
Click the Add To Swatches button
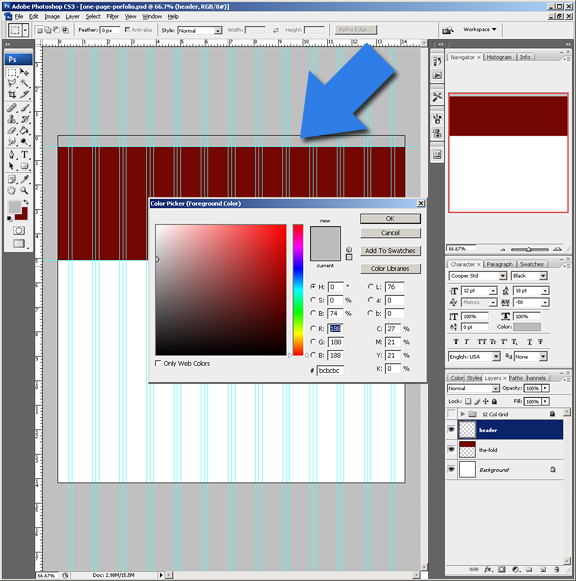coord(390,250)
